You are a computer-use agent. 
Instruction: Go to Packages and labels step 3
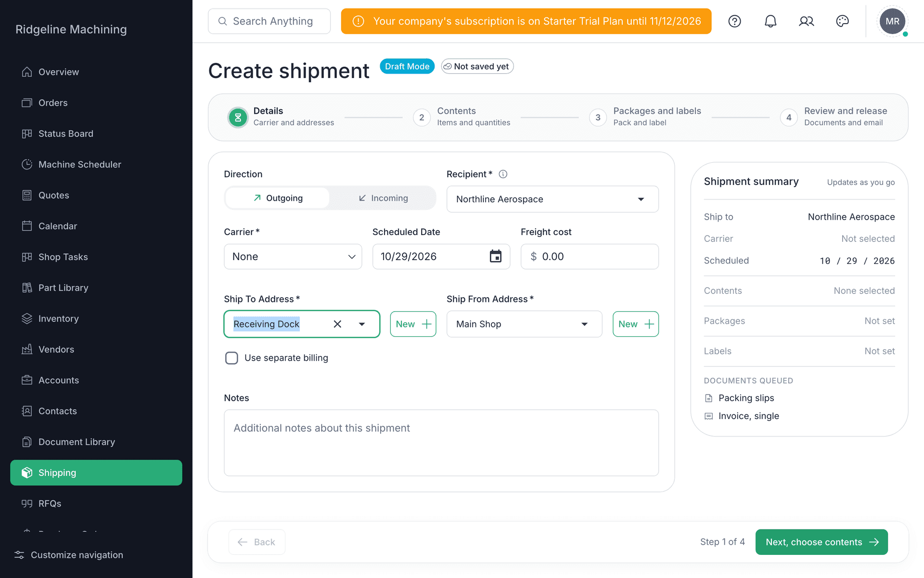pyautogui.click(x=645, y=117)
